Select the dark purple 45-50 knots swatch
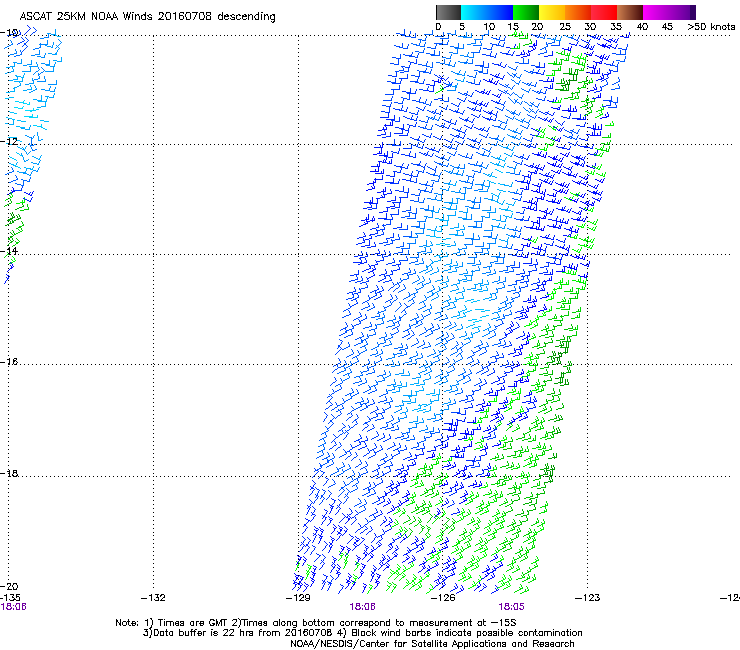Image resolution: width=740 pixels, height=650 pixels. (x=682, y=12)
